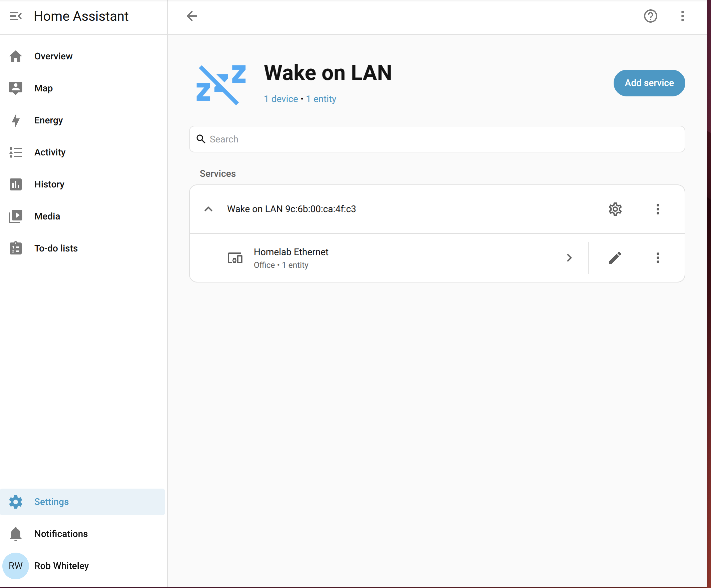Open To-do lists
This screenshot has height=588, width=711.
pyautogui.click(x=82, y=248)
